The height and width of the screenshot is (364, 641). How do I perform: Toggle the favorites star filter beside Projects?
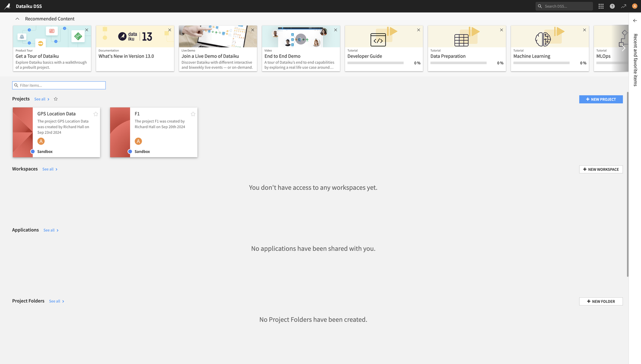point(56,99)
